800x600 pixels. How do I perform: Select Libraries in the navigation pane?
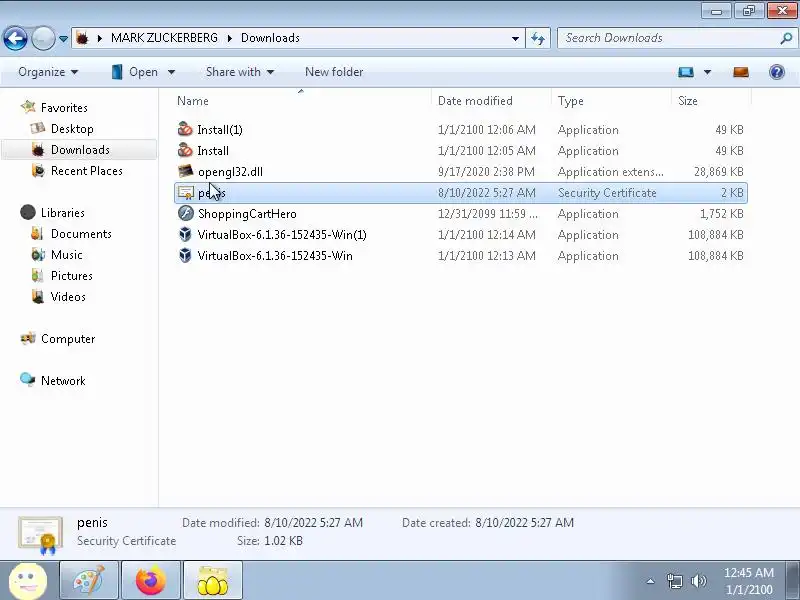point(52,212)
